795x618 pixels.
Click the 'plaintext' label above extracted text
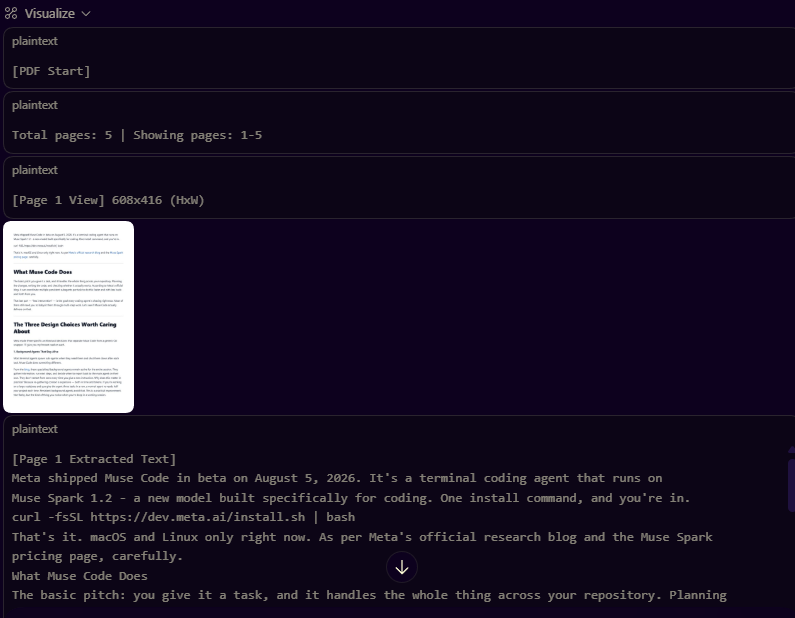(x=35, y=429)
